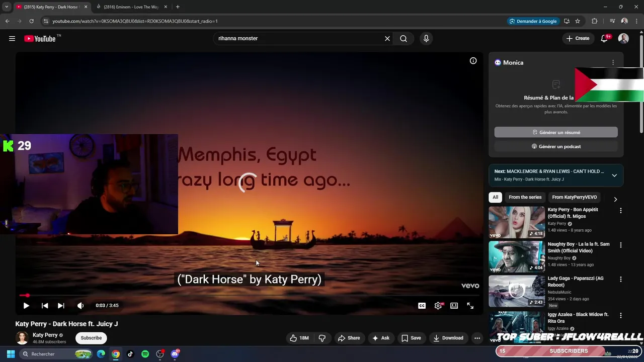Toggle theater mode on the player
The image size is (644, 362).
click(454, 305)
